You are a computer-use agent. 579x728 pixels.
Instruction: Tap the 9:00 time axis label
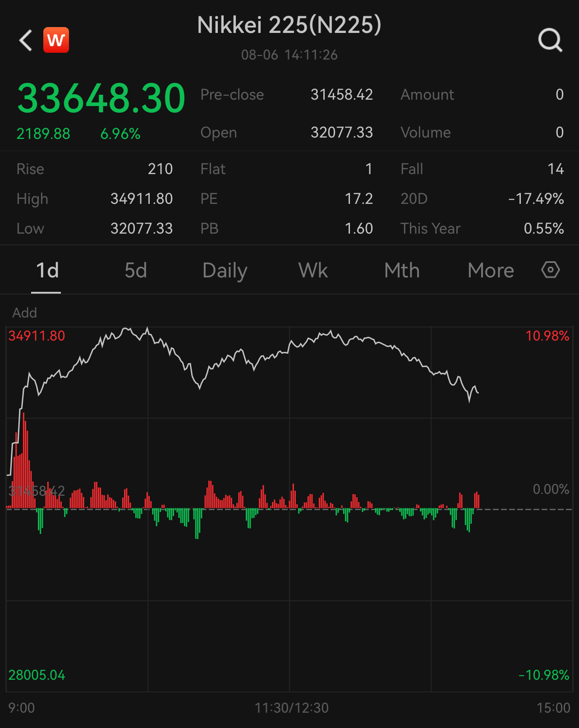[22, 708]
